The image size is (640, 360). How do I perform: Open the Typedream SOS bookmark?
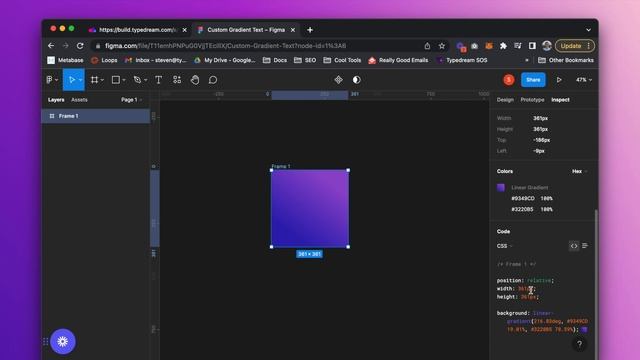tap(462, 60)
